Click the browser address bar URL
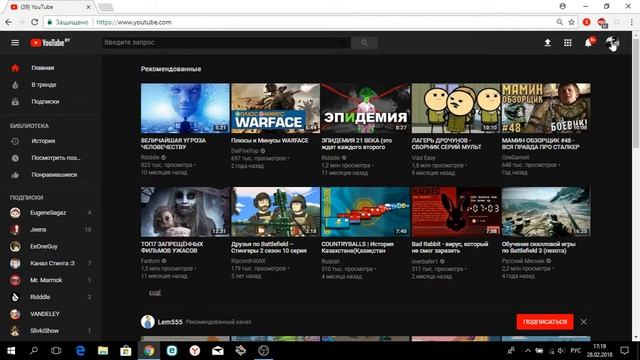Screen dimensions: 640x360 134,22
